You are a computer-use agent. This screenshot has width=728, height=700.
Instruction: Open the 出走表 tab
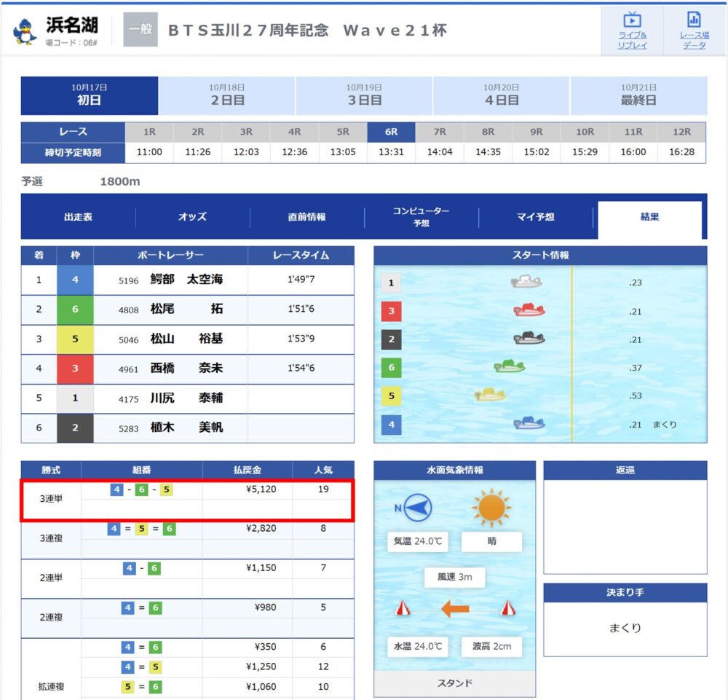[78, 217]
